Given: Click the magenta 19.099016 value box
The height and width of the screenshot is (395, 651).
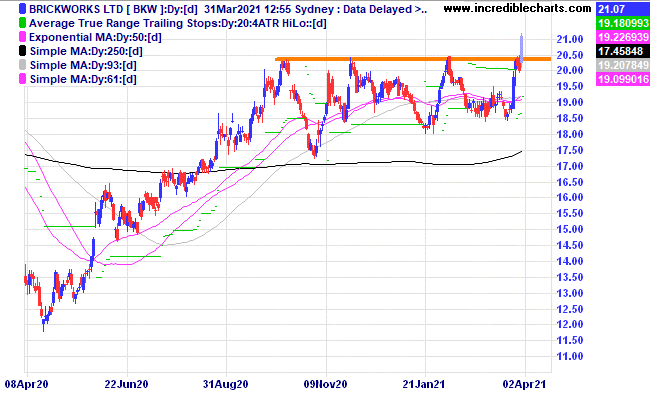Looking at the screenshot, I should coord(622,79).
